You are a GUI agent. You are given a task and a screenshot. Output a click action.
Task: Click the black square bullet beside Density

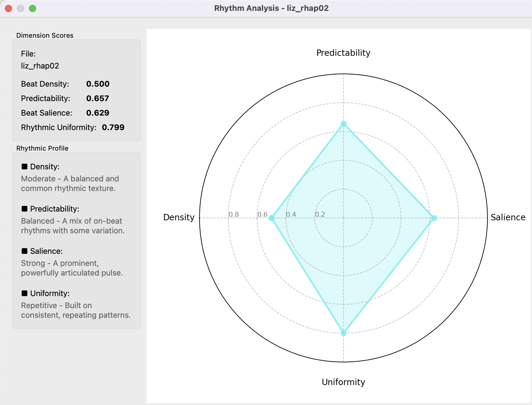coord(24,167)
